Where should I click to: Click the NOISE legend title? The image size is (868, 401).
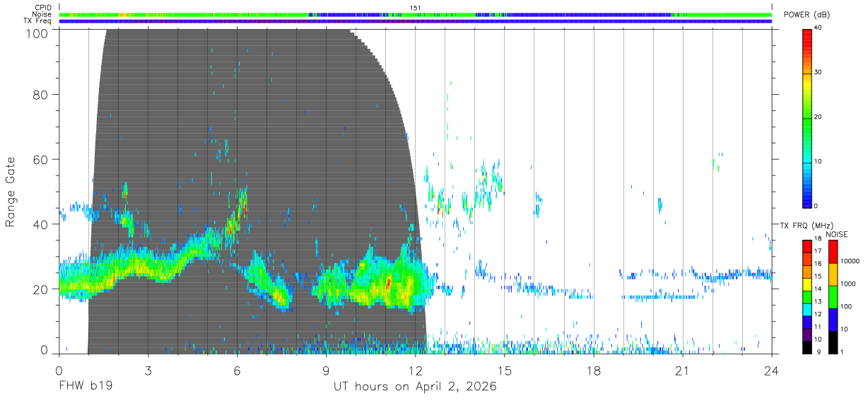click(x=837, y=234)
